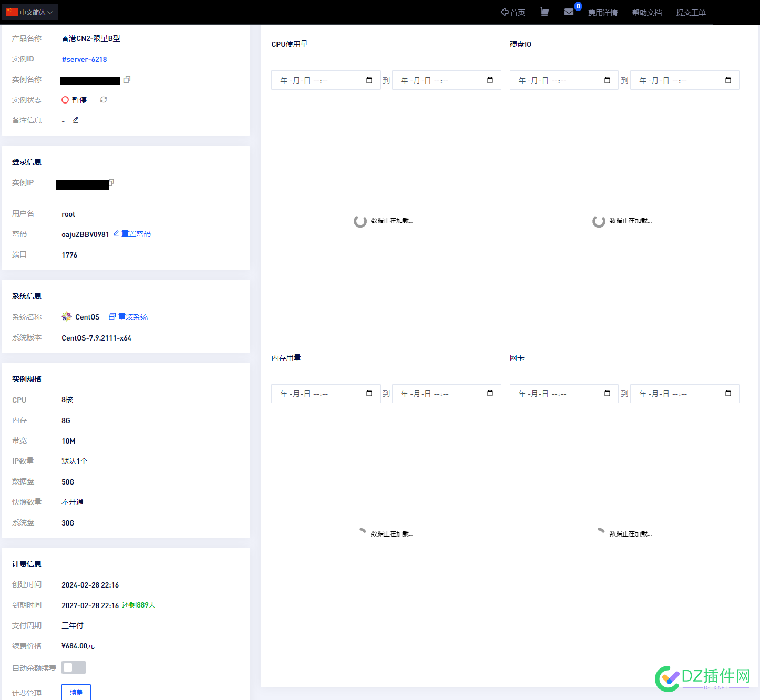Click the 不开通 snapshot count value
Image resolution: width=760 pixels, height=700 pixels.
(73, 502)
